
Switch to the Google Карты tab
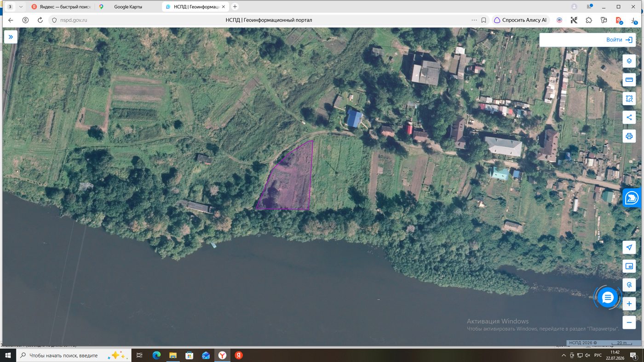(x=128, y=7)
